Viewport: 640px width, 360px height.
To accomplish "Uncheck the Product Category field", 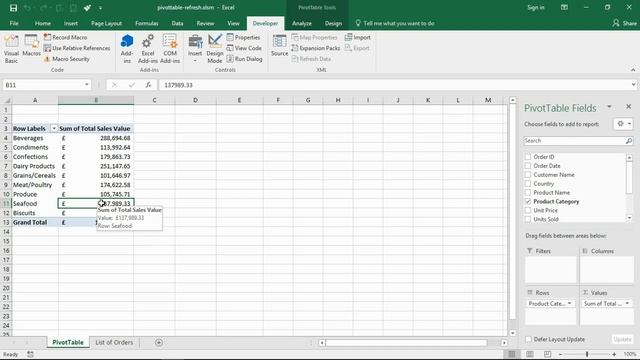I will click(x=528, y=202).
